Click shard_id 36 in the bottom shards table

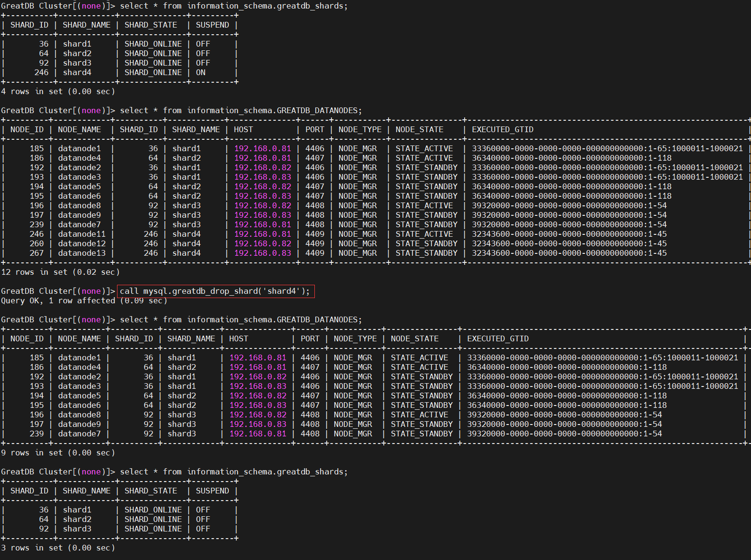coord(44,510)
